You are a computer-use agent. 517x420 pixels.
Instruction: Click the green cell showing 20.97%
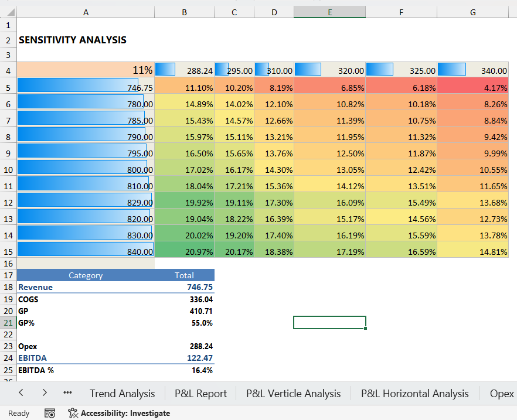pos(185,251)
